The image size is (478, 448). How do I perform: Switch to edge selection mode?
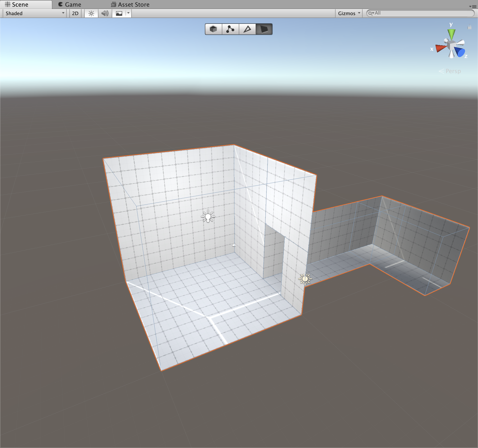(x=247, y=29)
